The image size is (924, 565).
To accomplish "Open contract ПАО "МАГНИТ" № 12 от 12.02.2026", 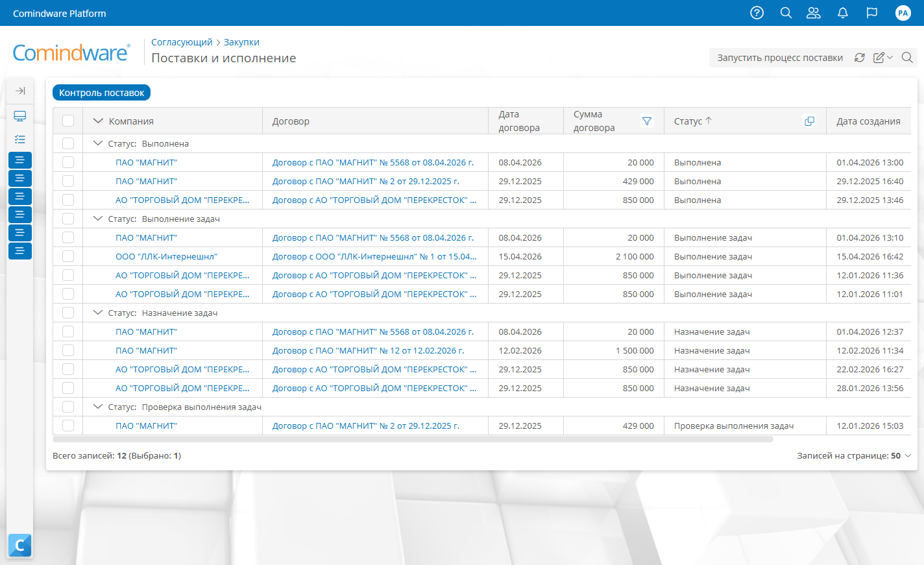I will pyautogui.click(x=368, y=350).
